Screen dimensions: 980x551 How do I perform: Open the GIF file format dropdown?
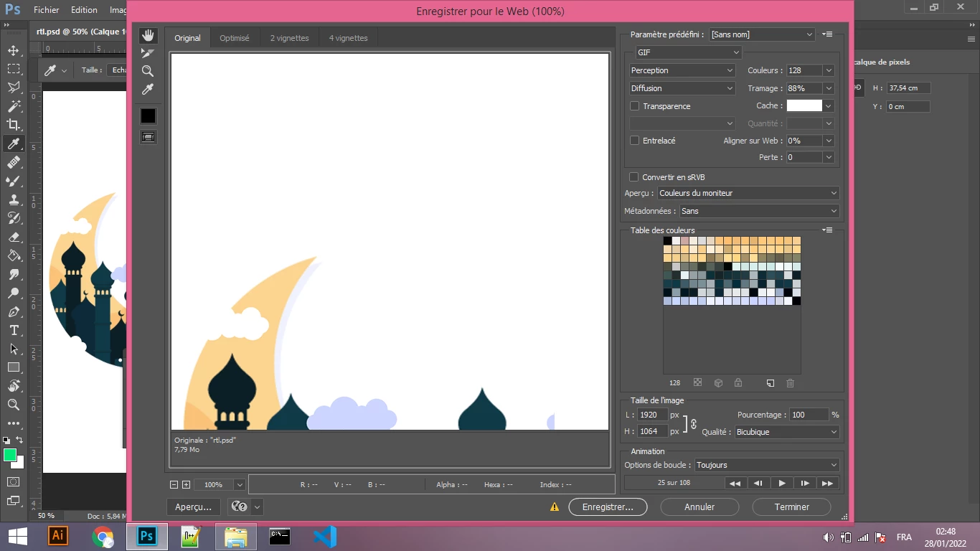pyautogui.click(x=689, y=52)
